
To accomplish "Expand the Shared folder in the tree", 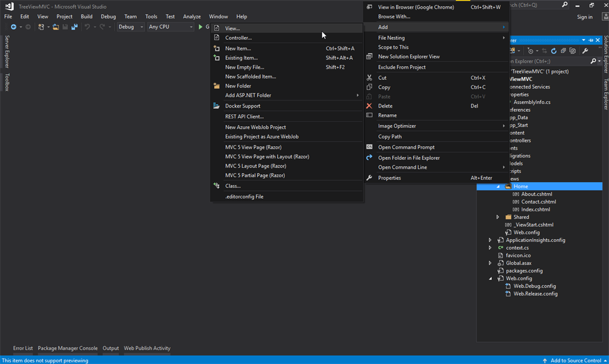I will [498, 217].
